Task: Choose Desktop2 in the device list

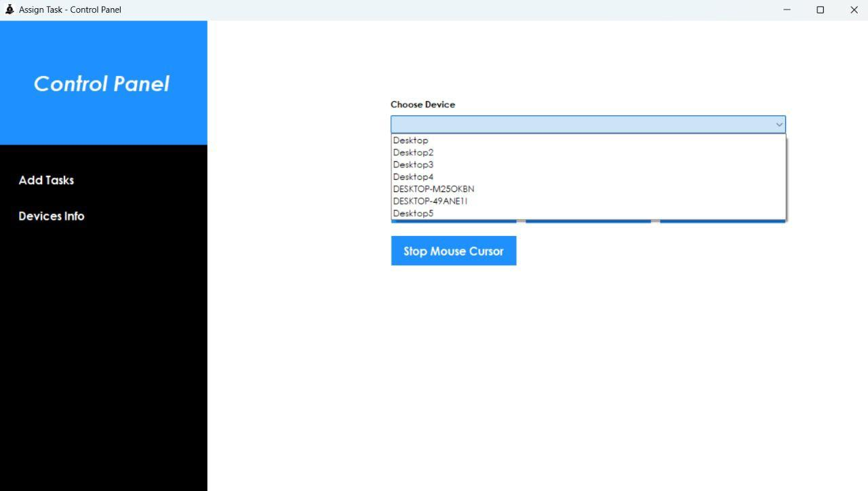Action: tap(413, 153)
